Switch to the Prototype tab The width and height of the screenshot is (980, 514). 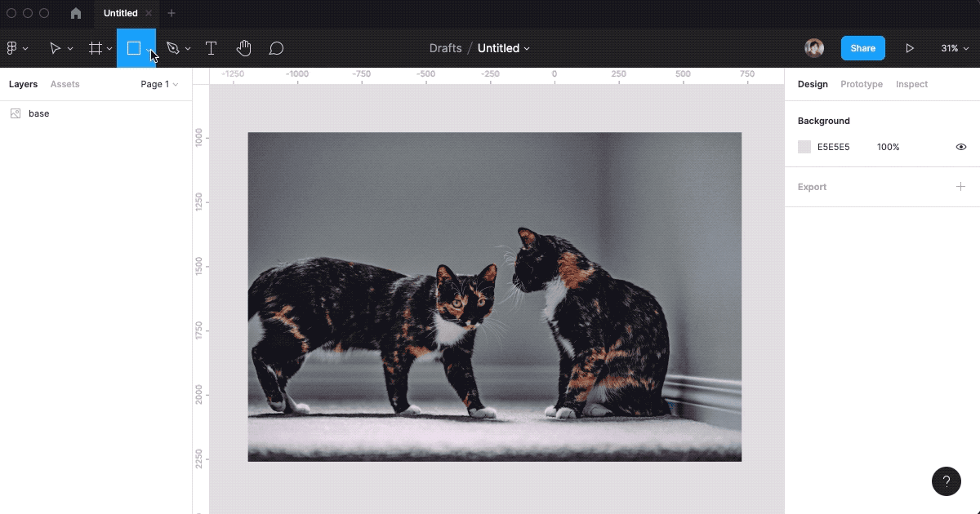(x=861, y=84)
